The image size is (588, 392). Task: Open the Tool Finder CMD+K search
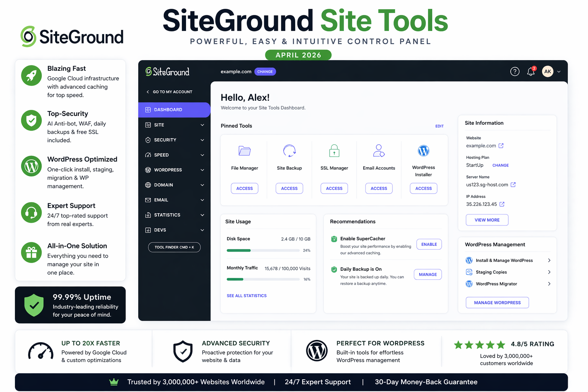(x=174, y=247)
